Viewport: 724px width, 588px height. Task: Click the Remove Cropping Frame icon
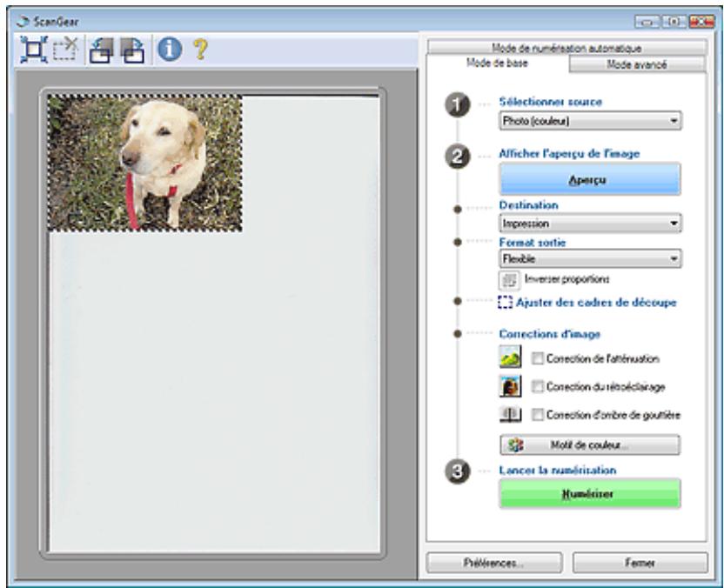click(x=65, y=50)
